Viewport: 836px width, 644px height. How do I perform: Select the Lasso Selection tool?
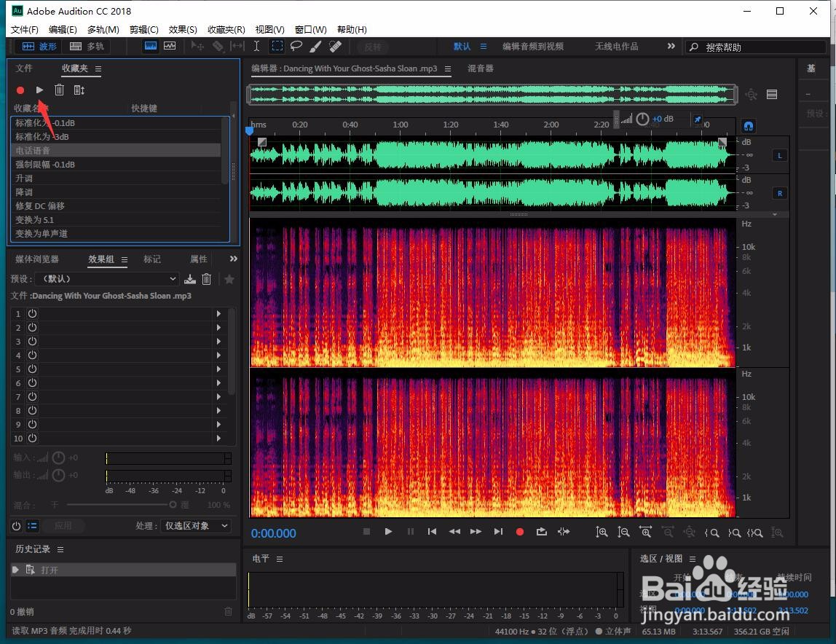(296, 47)
